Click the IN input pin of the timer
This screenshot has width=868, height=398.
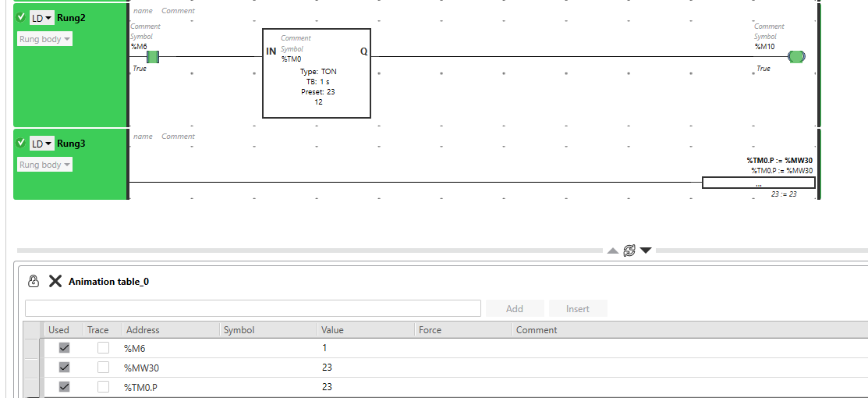[271, 52]
